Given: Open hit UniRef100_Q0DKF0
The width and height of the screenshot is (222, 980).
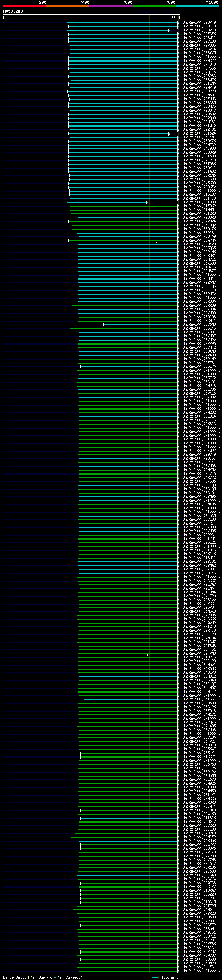Looking at the screenshot, I should [199, 187].
